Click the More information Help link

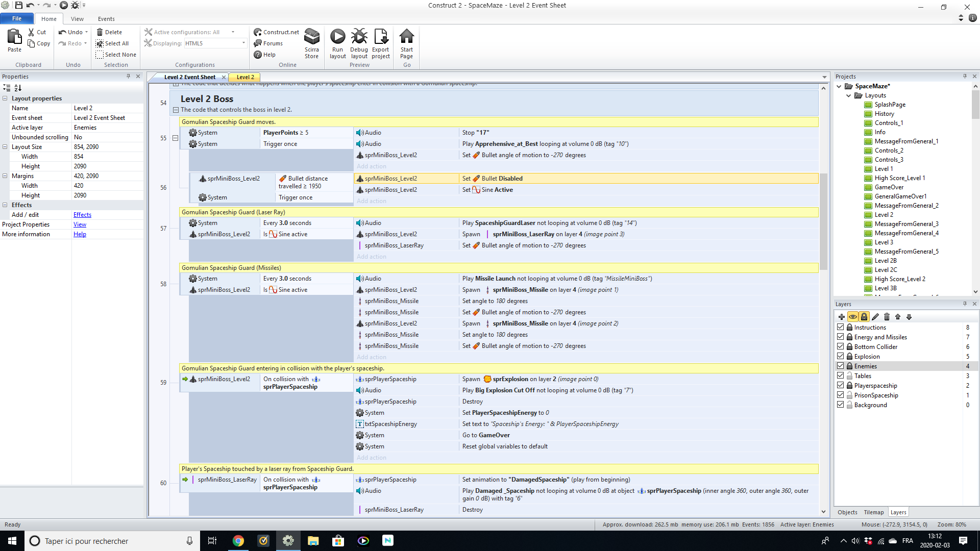(80, 234)
